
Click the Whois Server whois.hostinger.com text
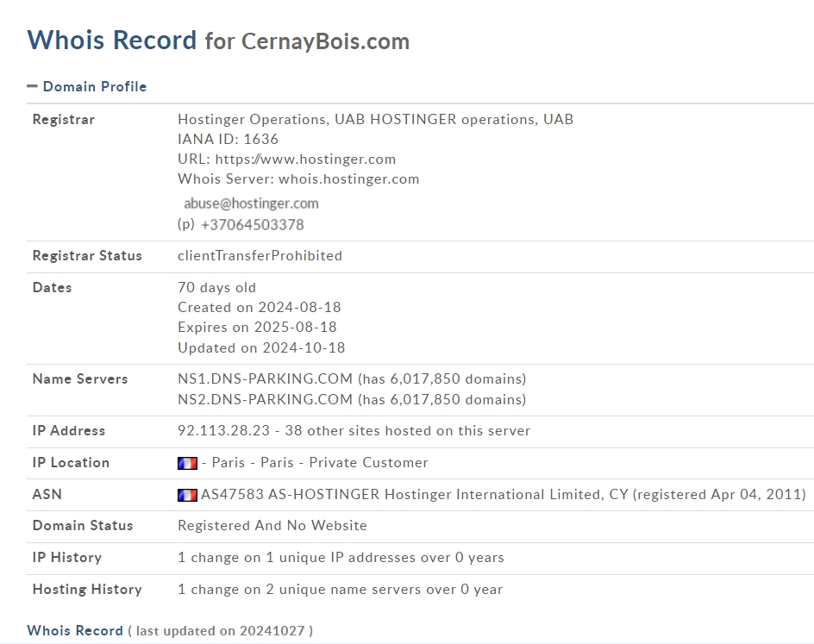298,179
